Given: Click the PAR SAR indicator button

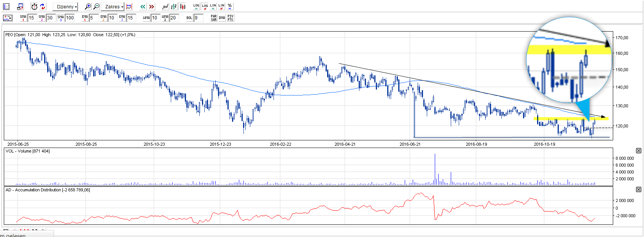Looking at the screenshot, I should (x=214, y=18).
